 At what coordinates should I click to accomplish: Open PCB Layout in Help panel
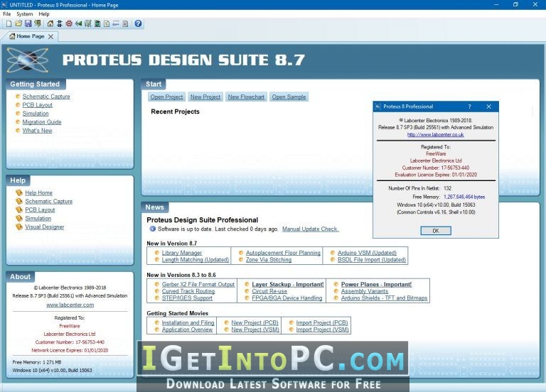(40, 209)
